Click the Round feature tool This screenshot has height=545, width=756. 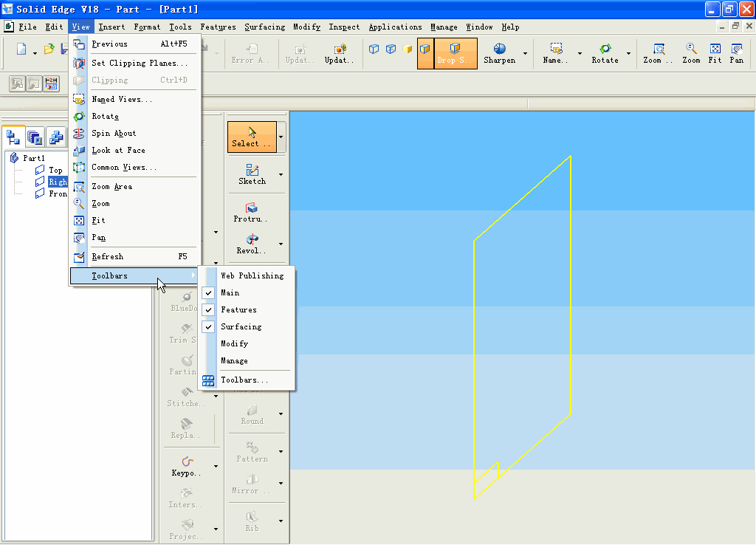pyautogui.click(x=252, y=414)
